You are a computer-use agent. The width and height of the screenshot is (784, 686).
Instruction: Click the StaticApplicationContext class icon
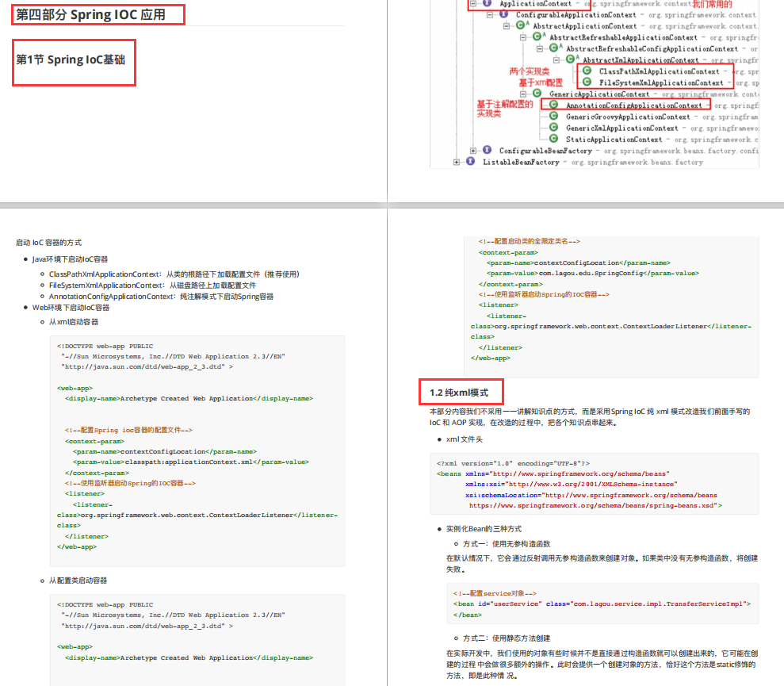click(554, 139)
